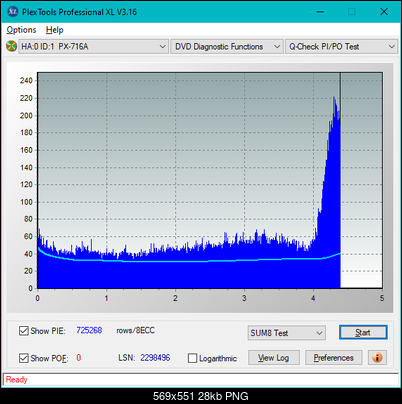Toggle the Show PIE checkbox
The width and height of the screenshot is (402, 404).
pyautogui.click(x=23, y=331)
